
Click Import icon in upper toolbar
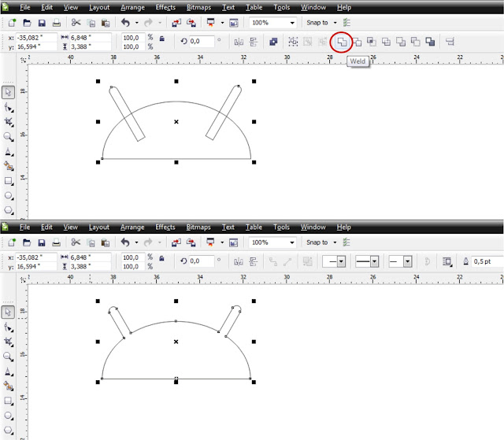point(176,23)
